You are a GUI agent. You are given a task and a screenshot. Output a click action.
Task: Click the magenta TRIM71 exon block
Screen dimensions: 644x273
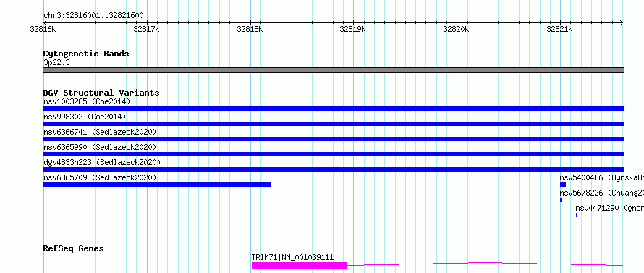point(300,266)
